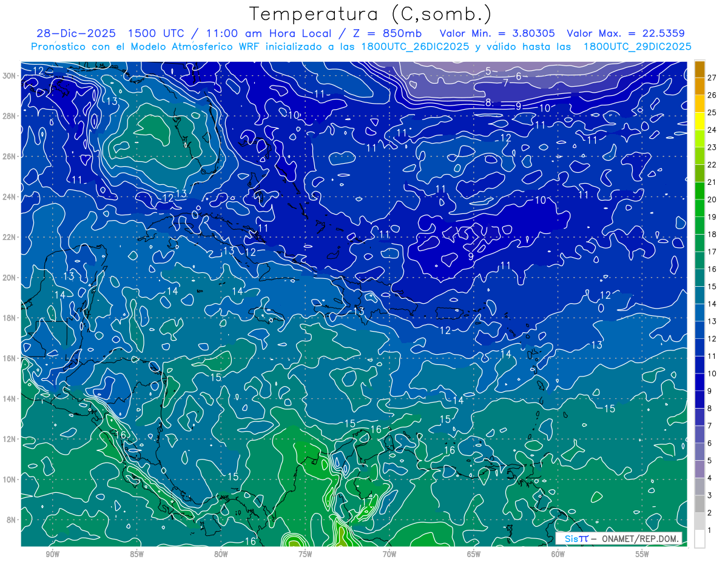This screenshot has height=562, width=728.
Task: Click the 28N latitude axis label
Action: (9, 116)
